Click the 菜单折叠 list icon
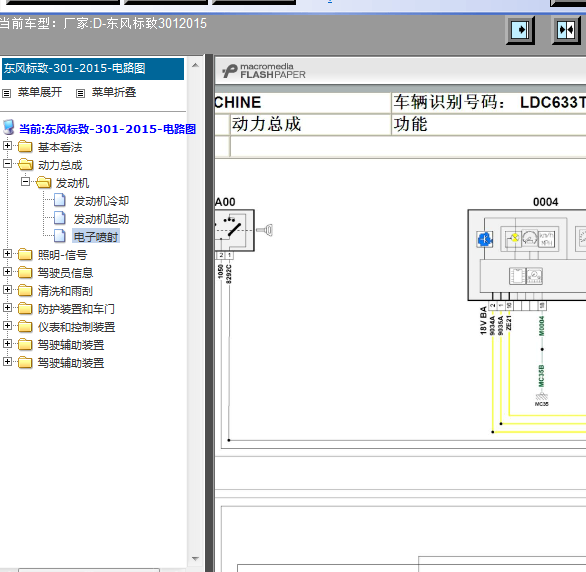 (80, 93)
